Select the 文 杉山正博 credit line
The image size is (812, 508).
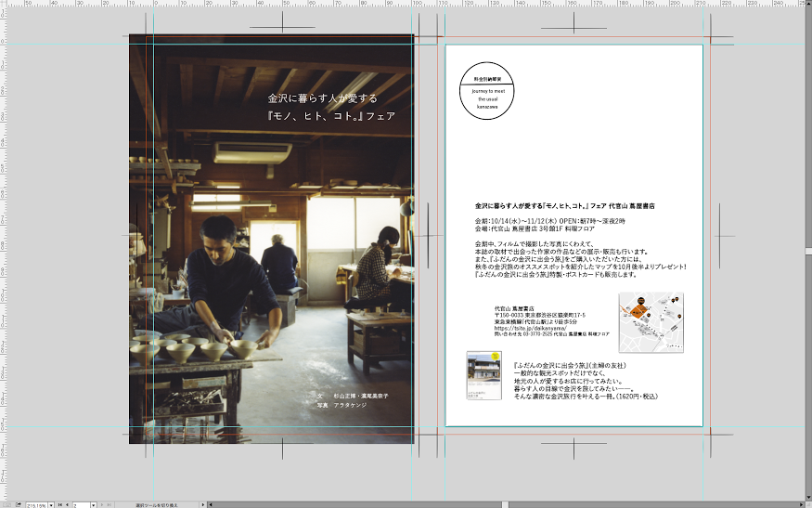pyautogui.click(x=353, y=396)
